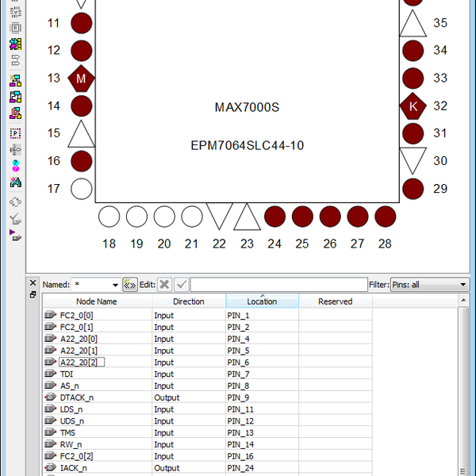The image size is (476, 476).
Task: Close the all pins list panel
Action: 33,282
